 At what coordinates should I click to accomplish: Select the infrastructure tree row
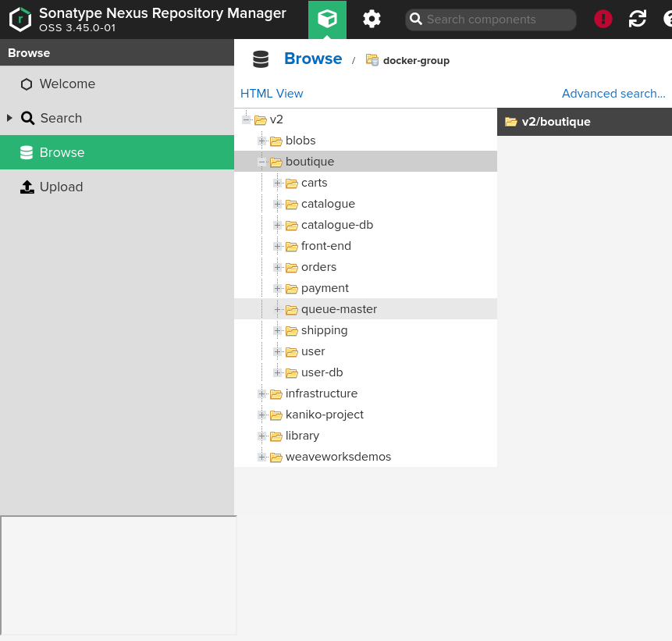coord(365,394)
